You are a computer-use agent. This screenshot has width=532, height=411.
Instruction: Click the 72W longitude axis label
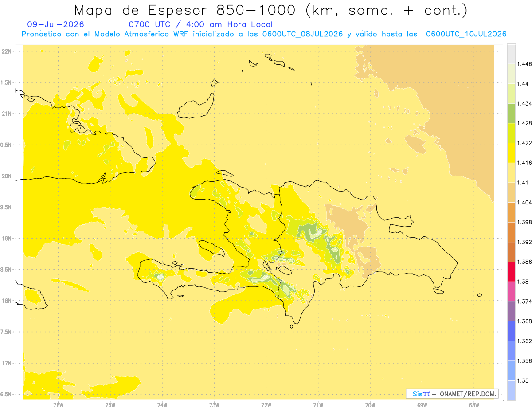pos(266,405)
